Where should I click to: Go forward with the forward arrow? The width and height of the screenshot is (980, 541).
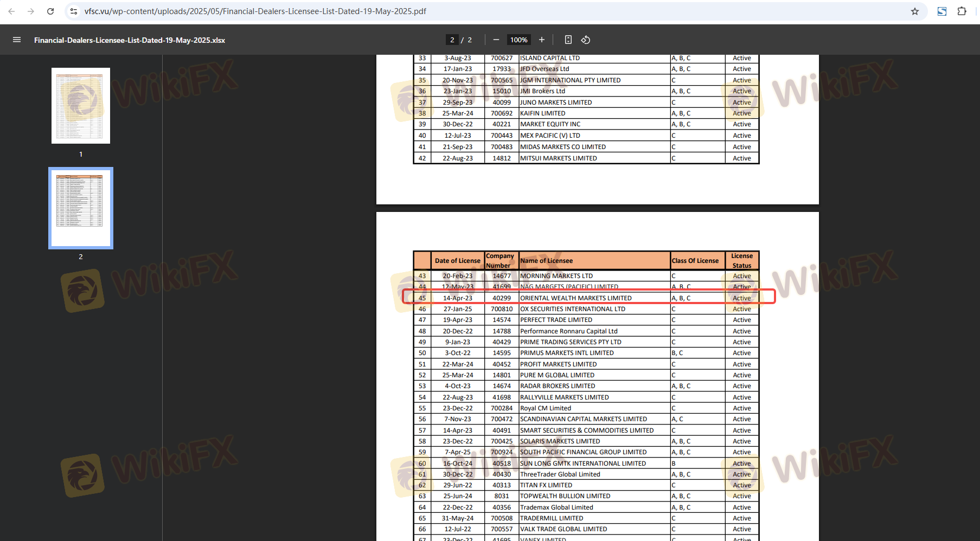(31, 11)
